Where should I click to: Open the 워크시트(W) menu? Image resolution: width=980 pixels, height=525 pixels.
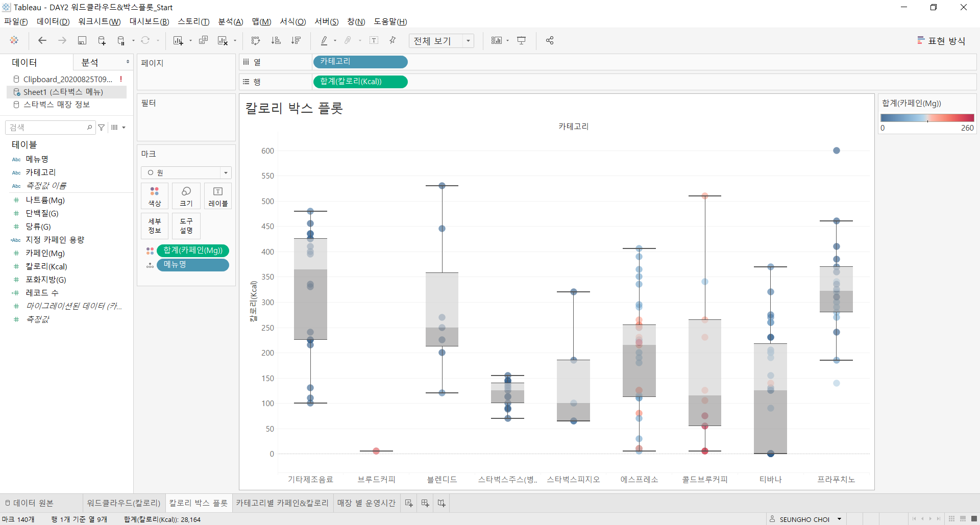point(100,21)
